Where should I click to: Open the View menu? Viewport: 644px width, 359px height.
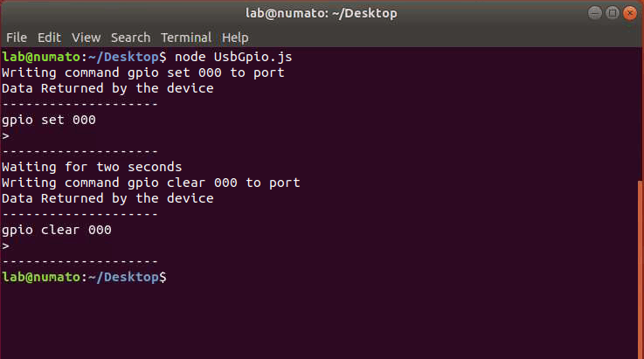coord(87,38)
